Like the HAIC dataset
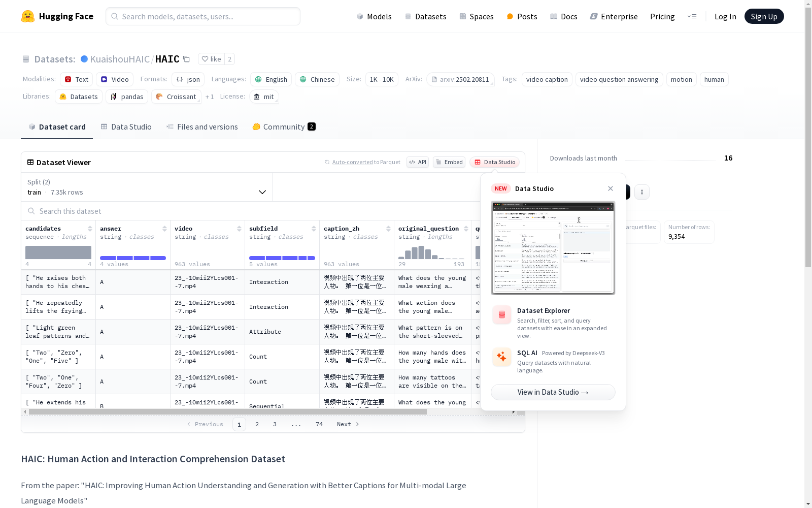This screenshot has height=508, width=812. tap(212, 59)
